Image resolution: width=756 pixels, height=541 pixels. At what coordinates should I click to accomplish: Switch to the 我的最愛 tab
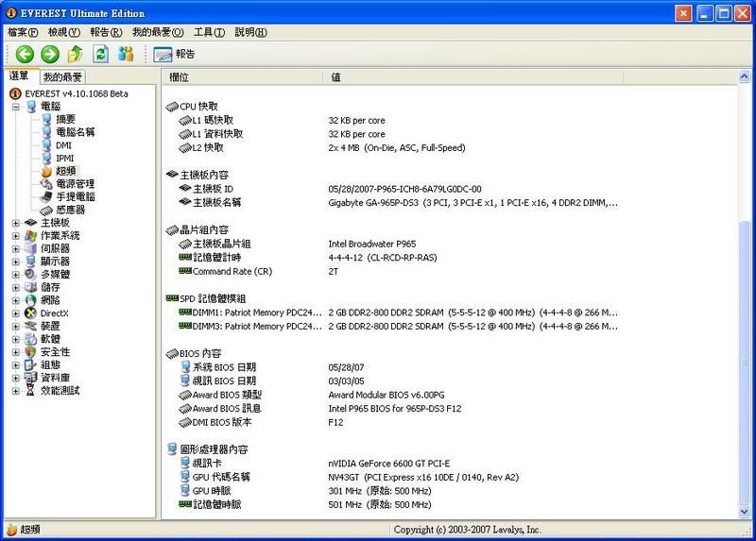62,77
